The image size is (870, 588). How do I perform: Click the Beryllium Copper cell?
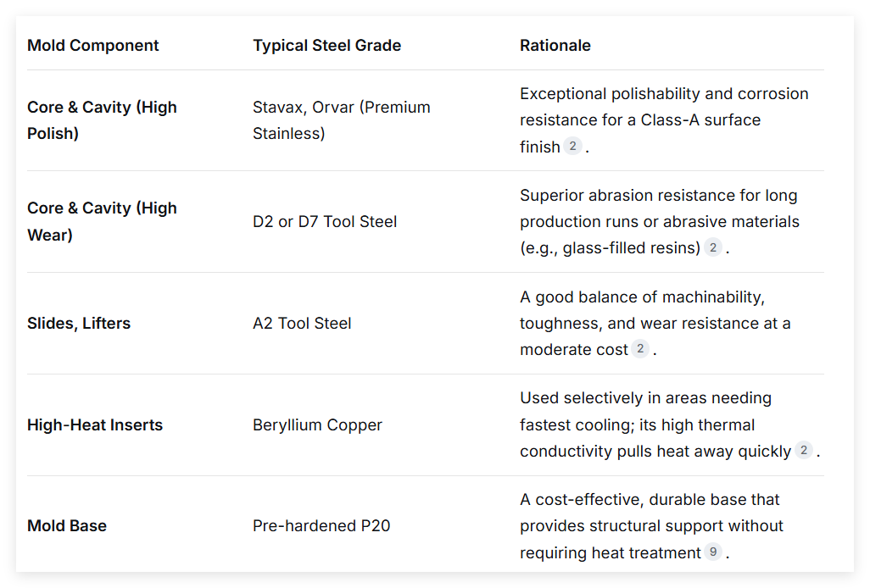[317, 425]
